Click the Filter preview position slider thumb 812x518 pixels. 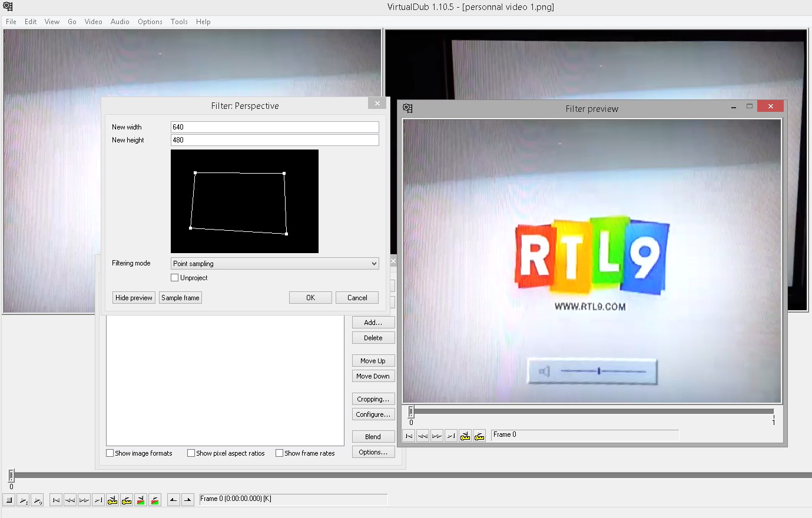(411, 411)
